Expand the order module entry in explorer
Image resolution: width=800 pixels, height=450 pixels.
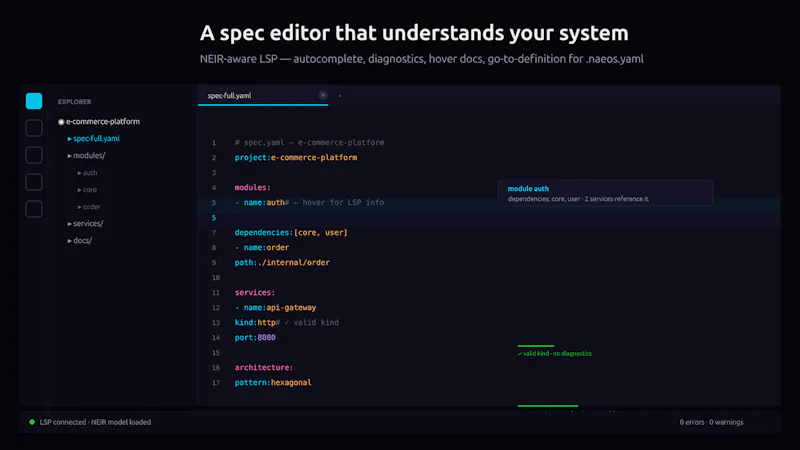pos(89,207)
